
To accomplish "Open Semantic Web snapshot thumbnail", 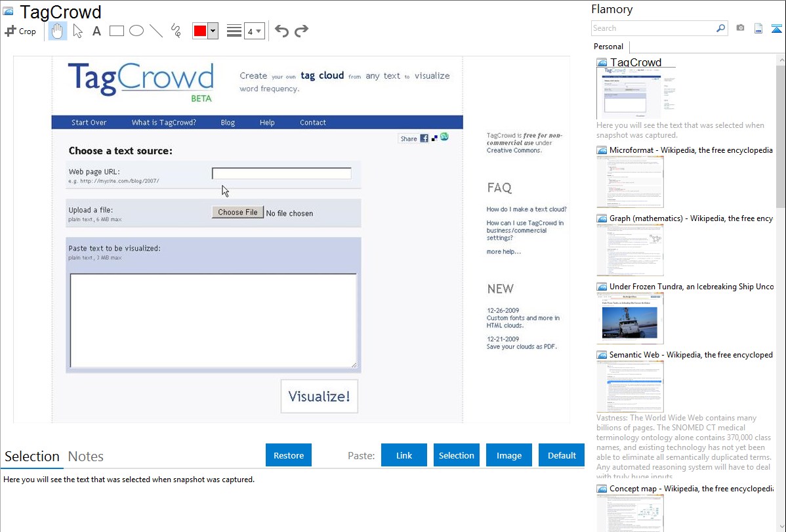I will (630, 386).
